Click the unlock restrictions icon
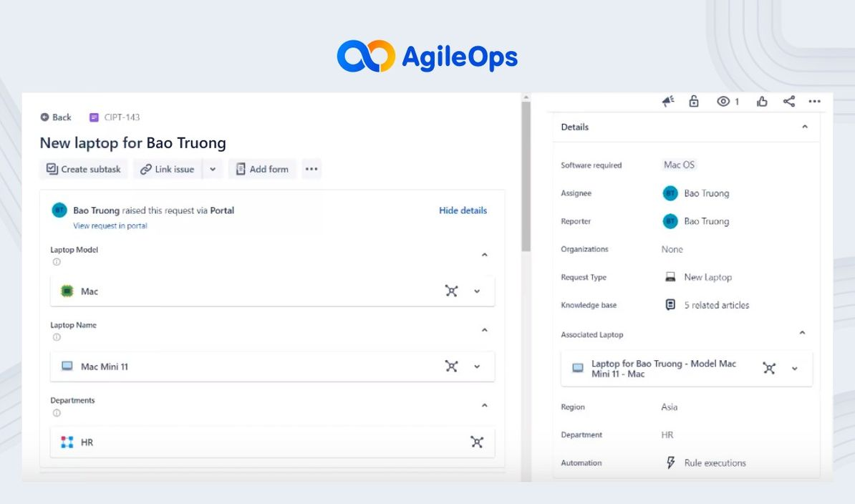Screen dimensions: 855x504 pos(694,102)
